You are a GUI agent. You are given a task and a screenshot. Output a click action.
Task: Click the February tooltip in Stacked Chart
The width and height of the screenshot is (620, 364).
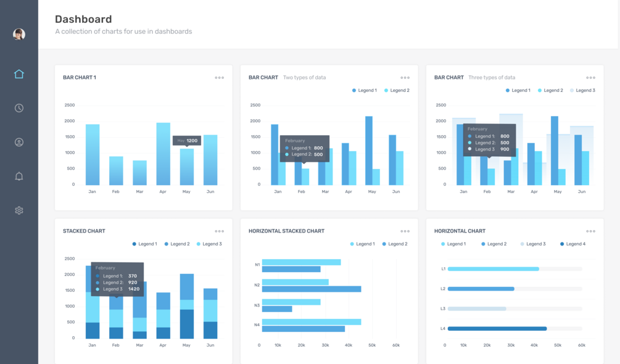pos(117,279)
